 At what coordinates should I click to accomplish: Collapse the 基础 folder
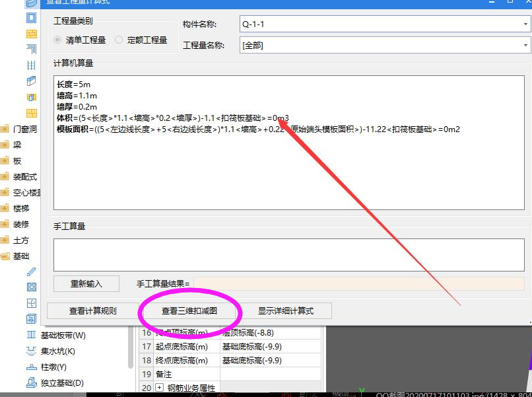tap(5, 256)
